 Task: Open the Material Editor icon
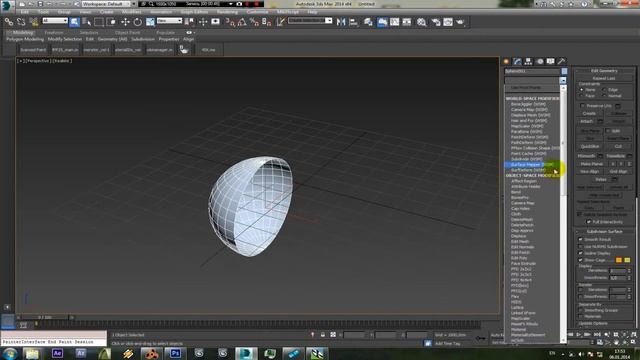click(x=421, y=22)
